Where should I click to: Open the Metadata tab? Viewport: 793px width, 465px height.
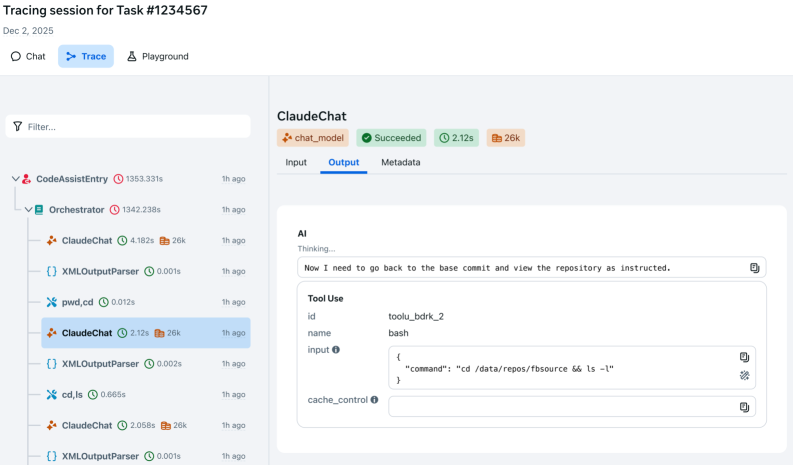(401, 162)
